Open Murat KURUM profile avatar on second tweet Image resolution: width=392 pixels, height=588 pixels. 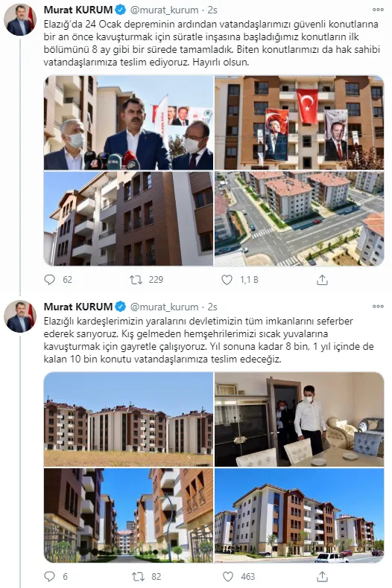[x=20, y=316]
